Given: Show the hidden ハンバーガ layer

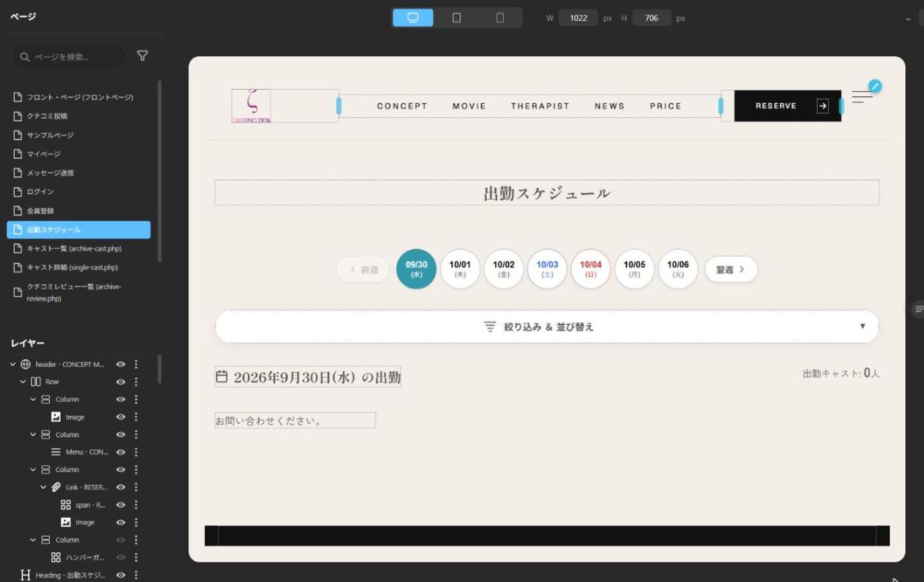Looking at the screenshot, I should pyautogui.click(x=120, y=558).
